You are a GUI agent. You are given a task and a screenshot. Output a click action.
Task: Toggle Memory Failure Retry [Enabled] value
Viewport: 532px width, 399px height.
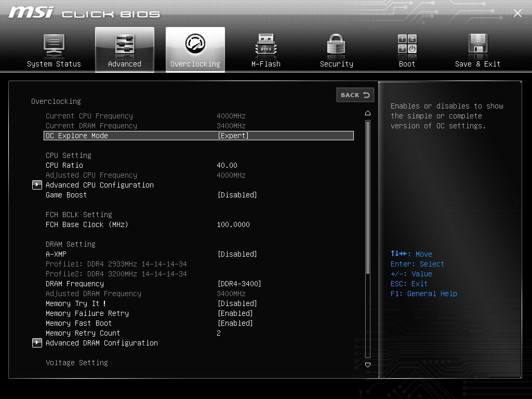tap(235, 313)
